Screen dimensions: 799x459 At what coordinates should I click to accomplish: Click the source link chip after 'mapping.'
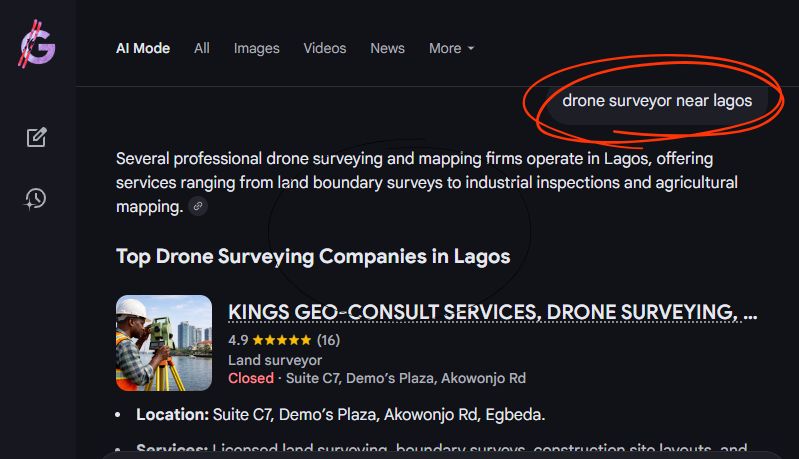coord(198,206)
